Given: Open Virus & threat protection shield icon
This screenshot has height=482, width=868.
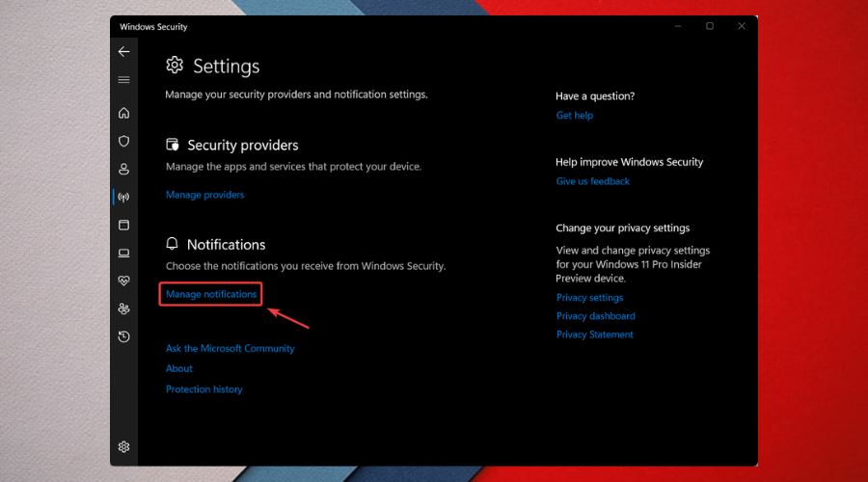Looking at the screenshot, I should (x=123, y=142).
